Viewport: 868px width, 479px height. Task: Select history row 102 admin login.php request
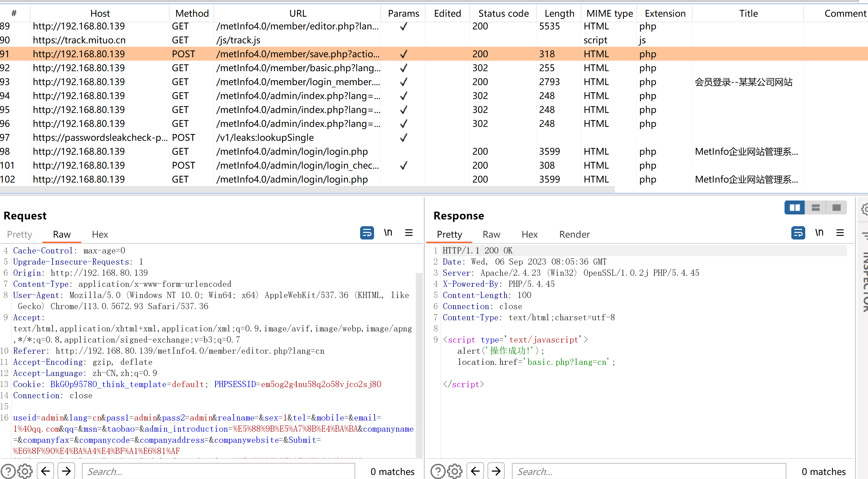coord(434,179)
